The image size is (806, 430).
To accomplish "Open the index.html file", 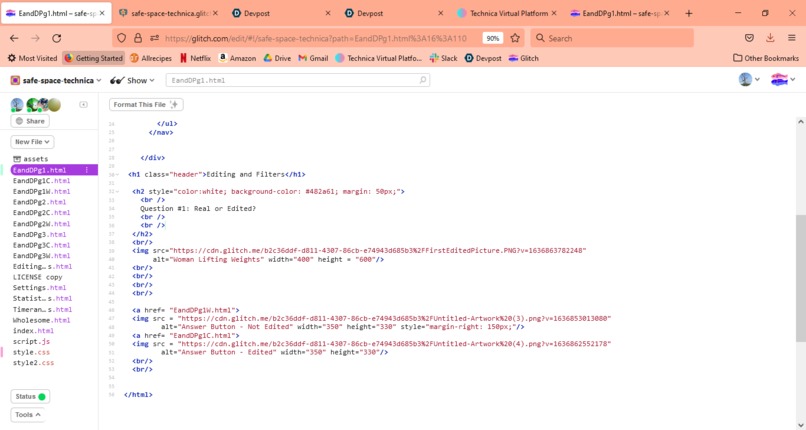I will coord(33,331).
